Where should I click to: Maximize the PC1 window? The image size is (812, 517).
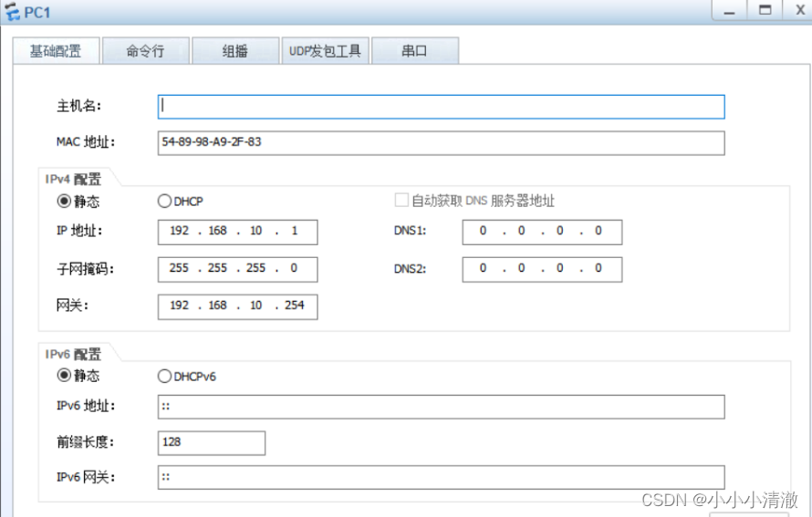click(x=765, y=10)
